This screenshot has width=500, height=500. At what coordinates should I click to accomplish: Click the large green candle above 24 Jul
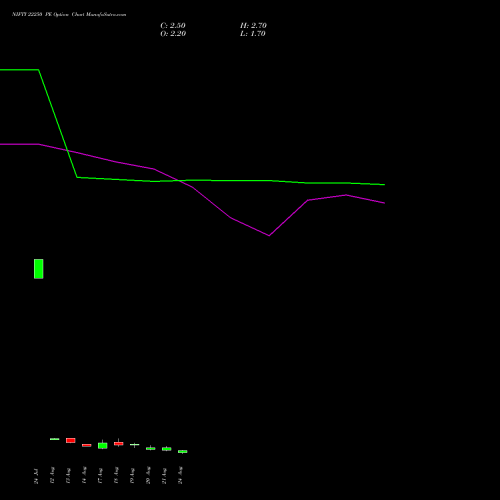[39, 269]
